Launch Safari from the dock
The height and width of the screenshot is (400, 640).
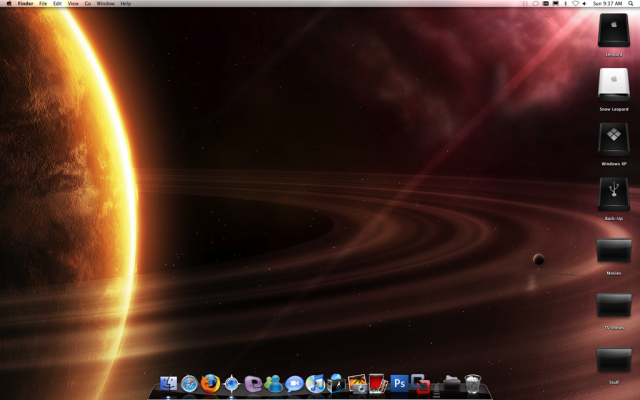189,384
